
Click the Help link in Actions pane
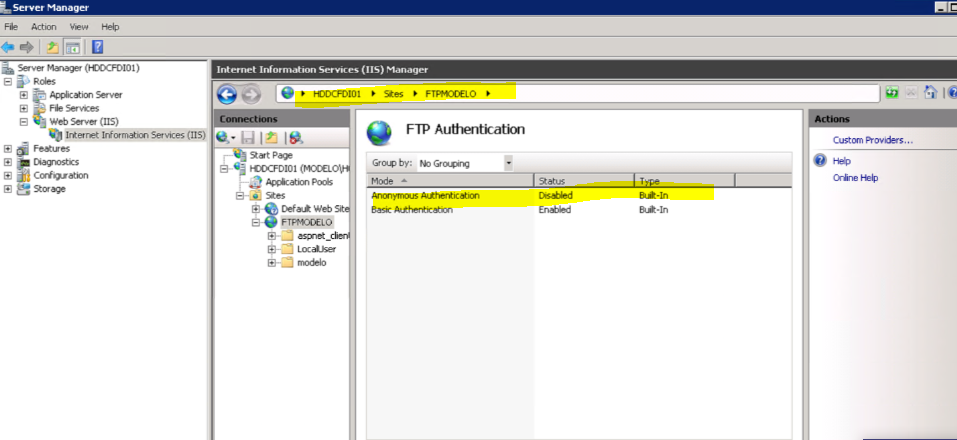[x=842, y=161]
